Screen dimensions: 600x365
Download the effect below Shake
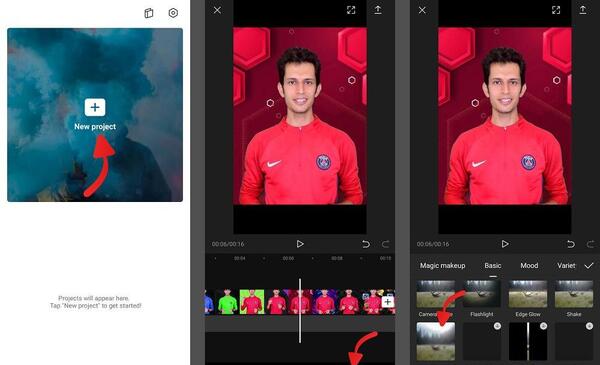(x=589, y=326)
